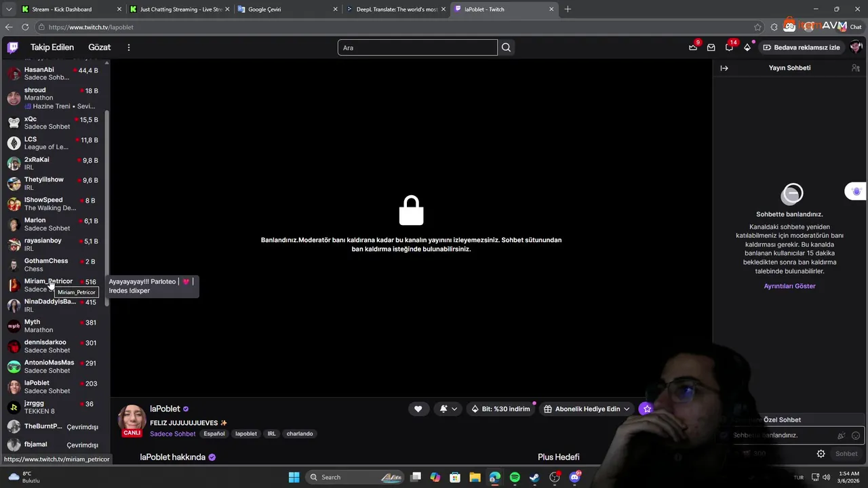The height and width of the screenshot is (488, 868).
Task: Switch to Just Chatting Streaming tab
Action: (x=180, y=9)
